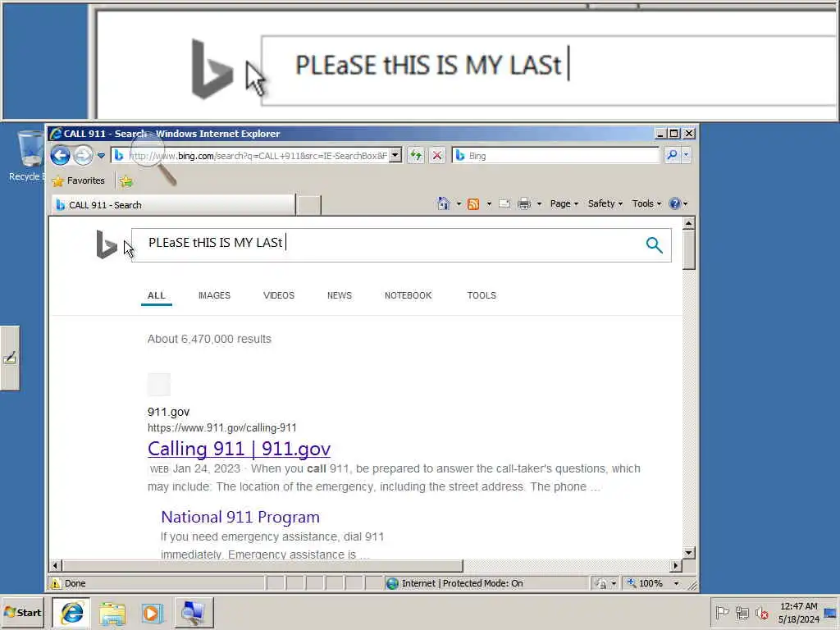
Task: Click the Bing logo on the page
Action: point(107,244)
